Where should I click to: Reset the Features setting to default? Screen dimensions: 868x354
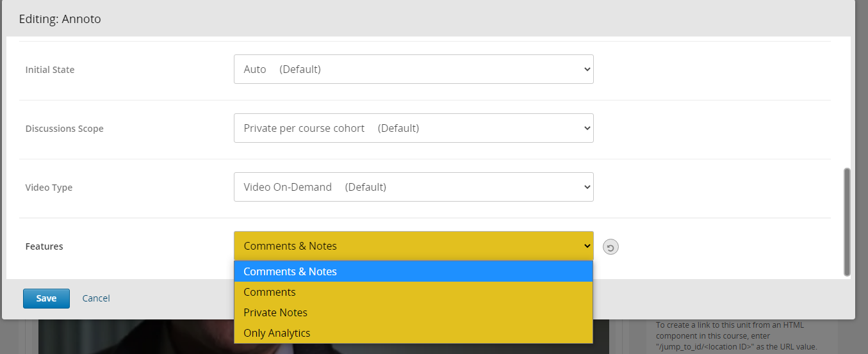(x=610, y=246)
